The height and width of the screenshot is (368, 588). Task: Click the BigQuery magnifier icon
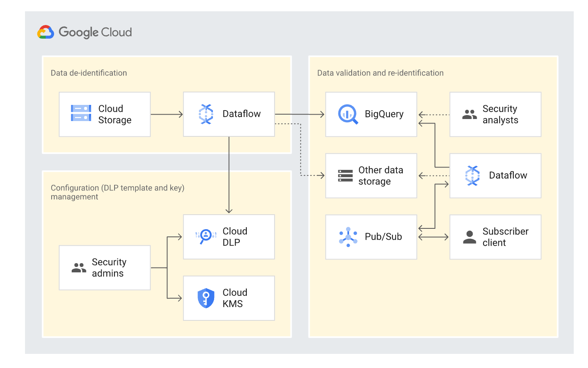pos(348,114)
